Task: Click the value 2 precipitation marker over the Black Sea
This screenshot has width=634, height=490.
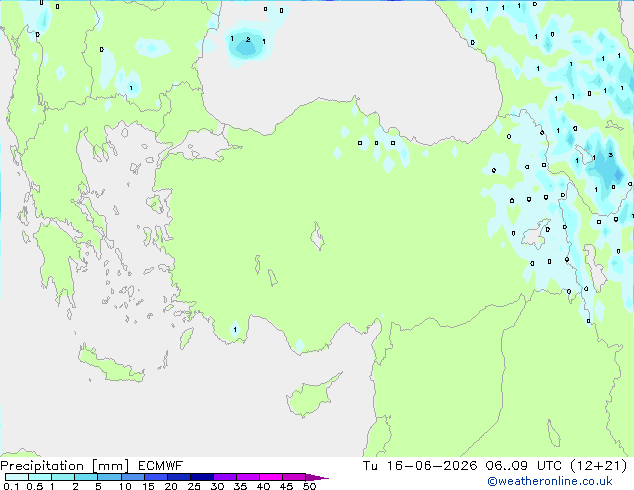Action: point(248,40)
